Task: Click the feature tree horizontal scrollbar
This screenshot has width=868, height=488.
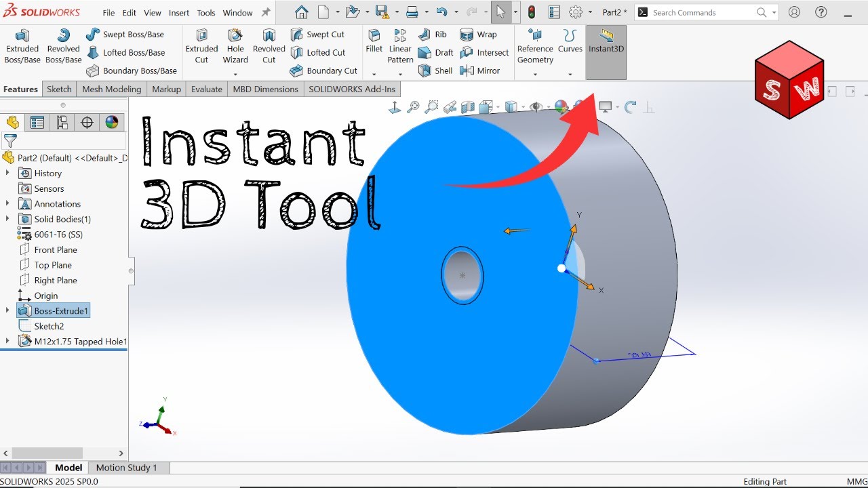Action: point(47,453)
